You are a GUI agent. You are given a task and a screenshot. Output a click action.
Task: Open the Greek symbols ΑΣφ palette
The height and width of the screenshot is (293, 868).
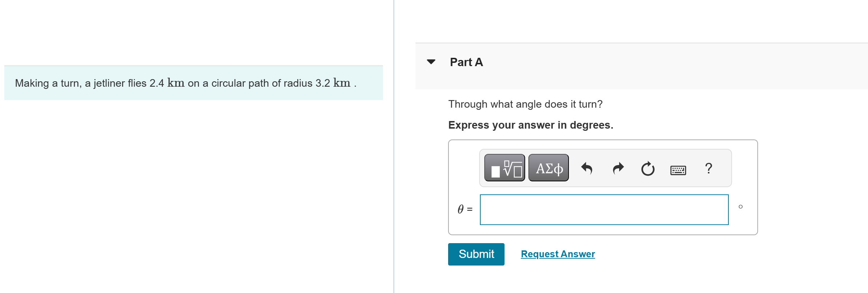click(548, 167)
